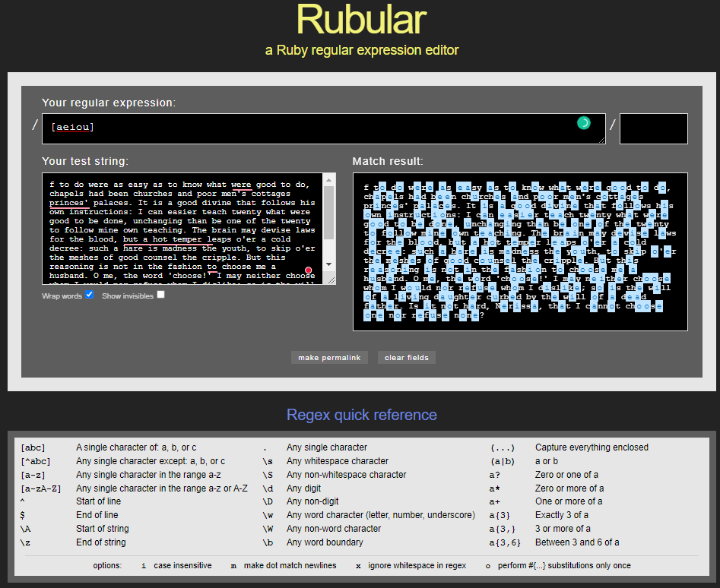Click the green spinner icon in regex field
Viewport: 720px width, 588px height.
tap(582, 122)
